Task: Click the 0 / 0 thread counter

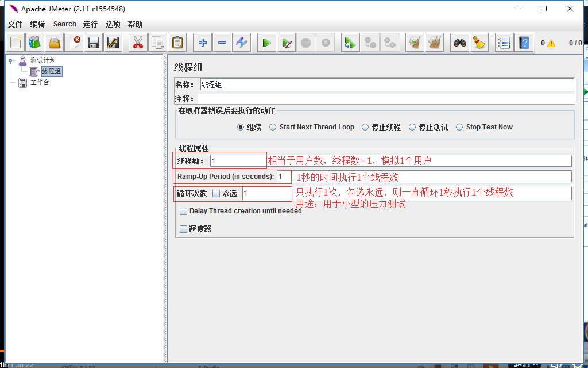Action: 575,43
